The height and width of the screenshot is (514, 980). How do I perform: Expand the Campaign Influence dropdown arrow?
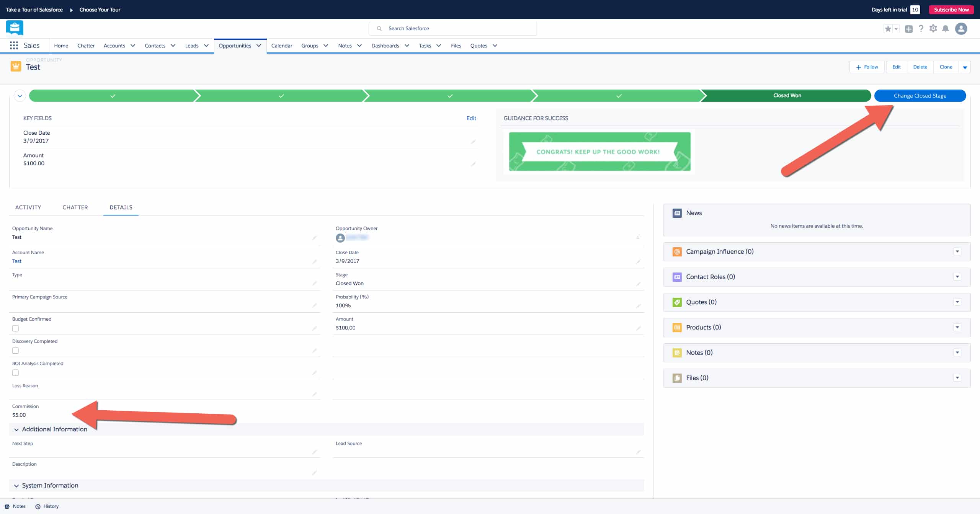957,252
